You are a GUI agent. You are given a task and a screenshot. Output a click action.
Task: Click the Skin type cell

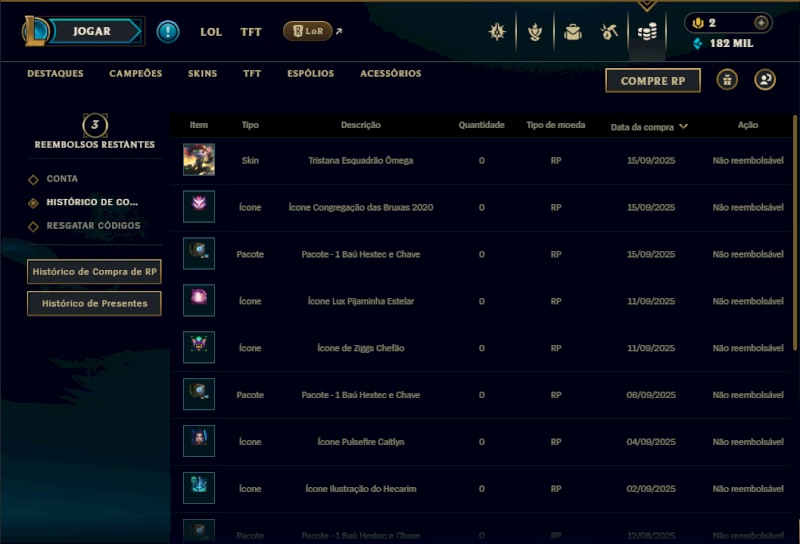250,160
